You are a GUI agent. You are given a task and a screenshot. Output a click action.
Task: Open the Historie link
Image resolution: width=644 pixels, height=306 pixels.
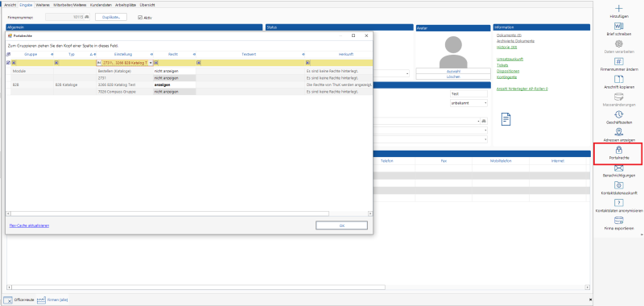[x=506, y=48]
